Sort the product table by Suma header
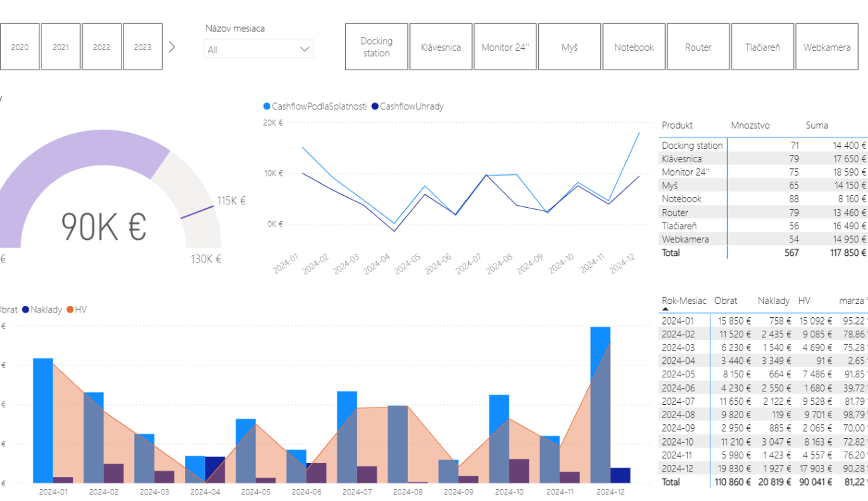The width and height of the screenshot is (868, 501). click(x=817, y=125)
